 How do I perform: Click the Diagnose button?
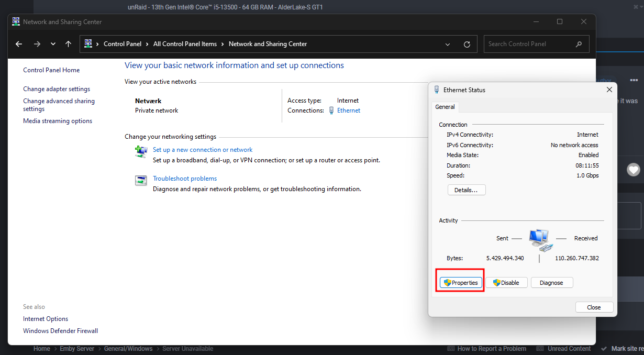[551, 283]
